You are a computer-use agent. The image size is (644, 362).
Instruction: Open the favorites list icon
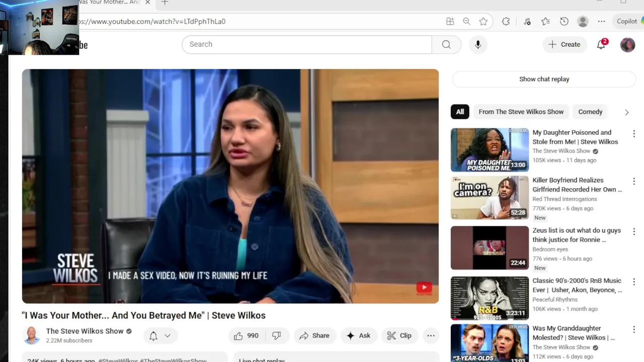coord(545,21)
